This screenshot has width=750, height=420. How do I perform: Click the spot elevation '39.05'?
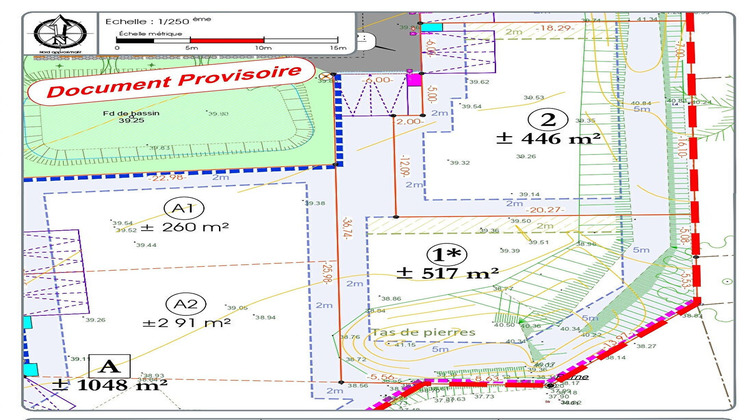click(237, 308)
